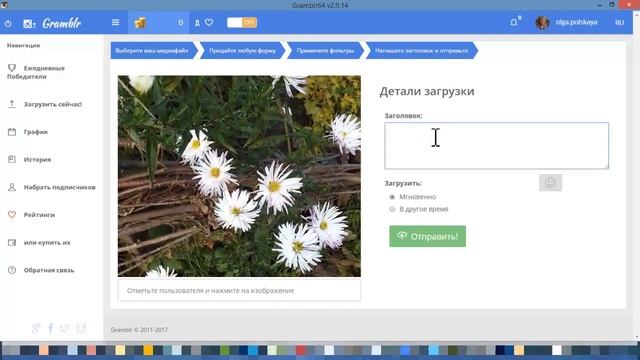
Task: Open the Facebook icon in sidebar footer
Action: pyautogui.click(x=51, y=328)
